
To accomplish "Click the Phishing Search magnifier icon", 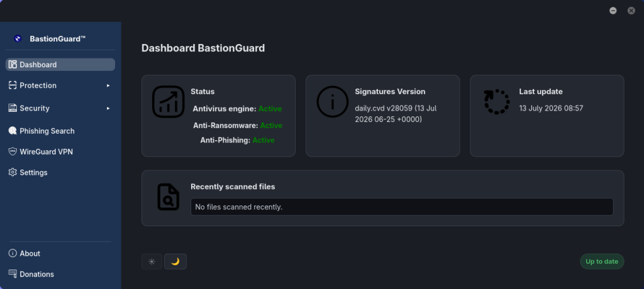I will [13, 131].
